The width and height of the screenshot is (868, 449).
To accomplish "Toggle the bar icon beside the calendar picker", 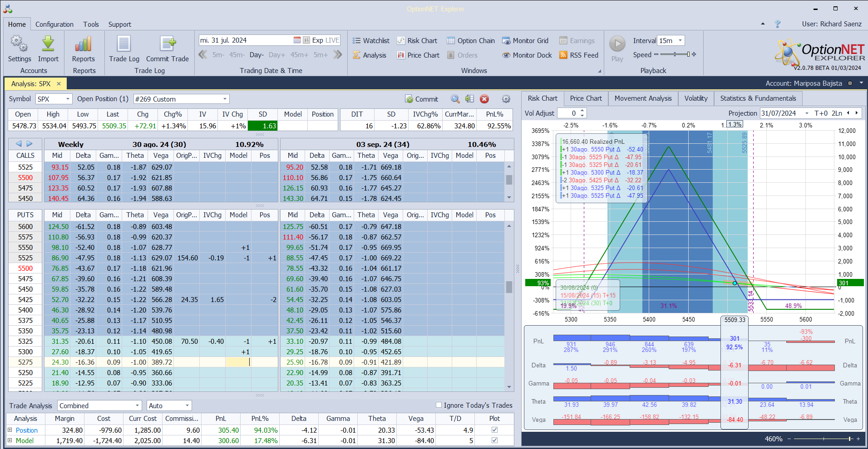I will pyautogui.click(x=306, y=40).
